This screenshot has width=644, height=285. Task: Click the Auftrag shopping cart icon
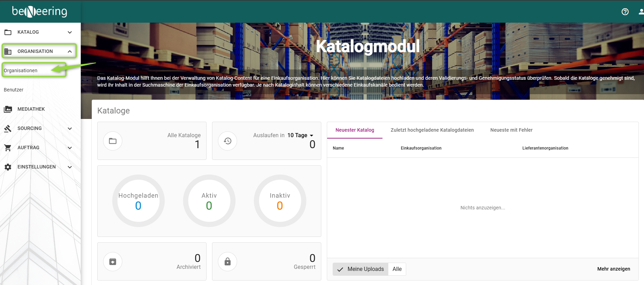coord(8,148)
